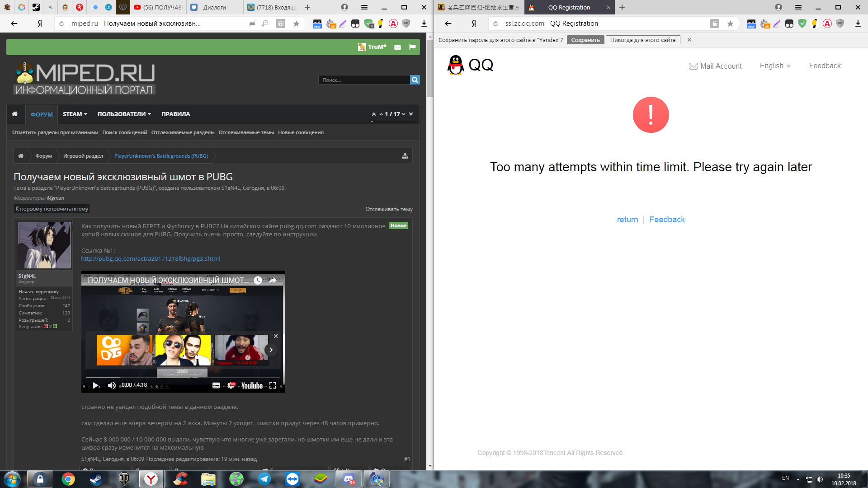
Task: Open a new tab in the QQ Registration window
Action: click(622, 7)
